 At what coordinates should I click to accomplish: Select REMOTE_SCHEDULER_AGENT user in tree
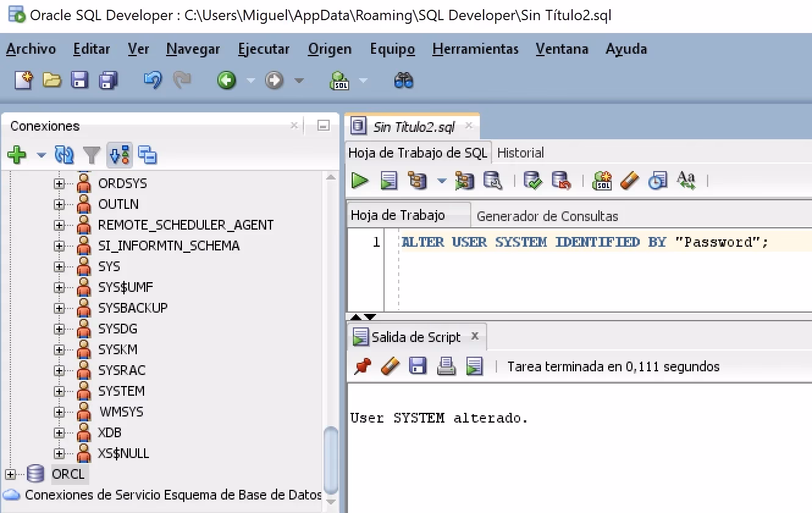click(186, 225)
